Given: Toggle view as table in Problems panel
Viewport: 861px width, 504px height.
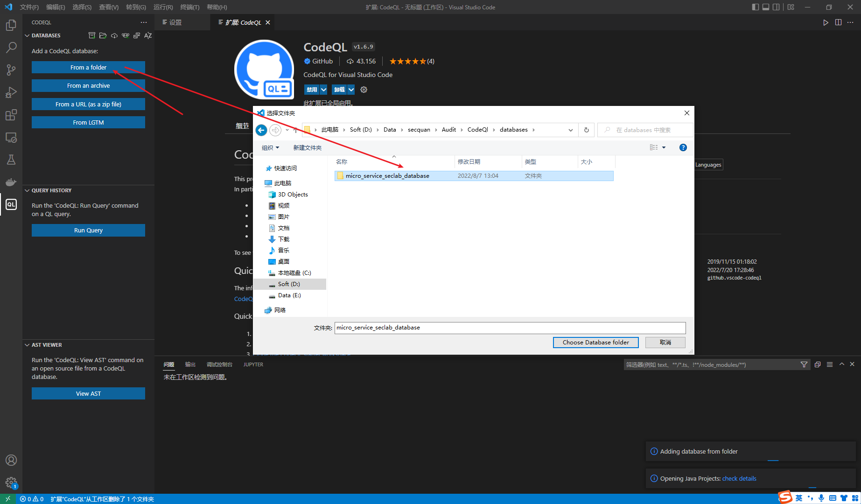Looking at the screenshot, I should [x=830, y=364].
